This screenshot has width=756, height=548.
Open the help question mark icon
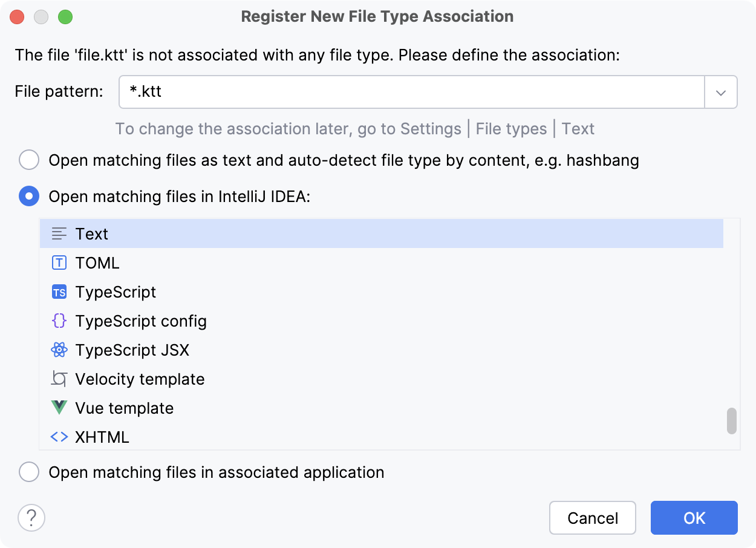click(31, 518)
